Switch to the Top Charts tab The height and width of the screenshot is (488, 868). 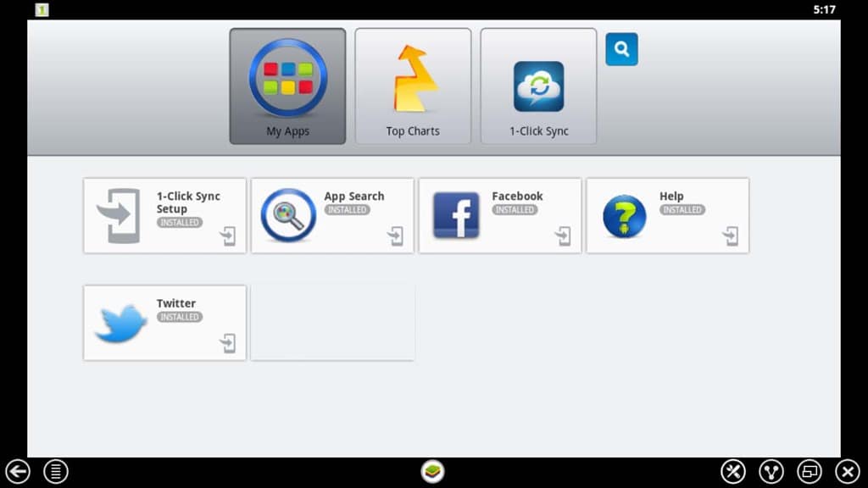(x=413, y=86)
